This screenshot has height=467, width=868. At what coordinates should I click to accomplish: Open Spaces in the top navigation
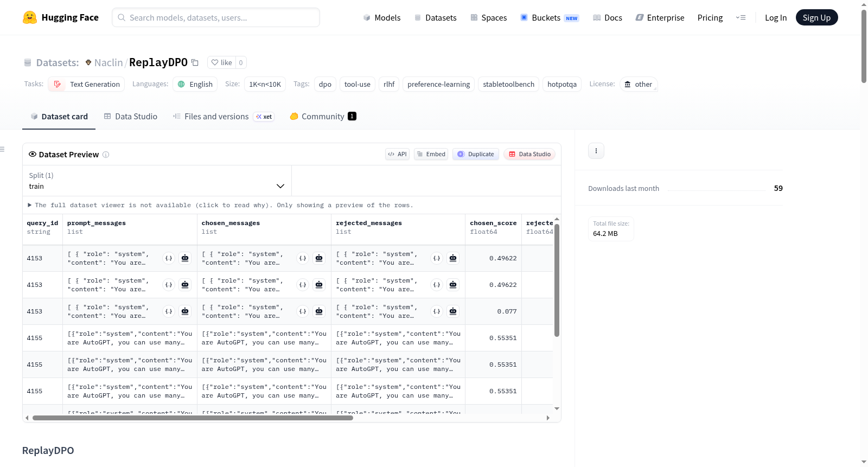click(x=488, y=17)
